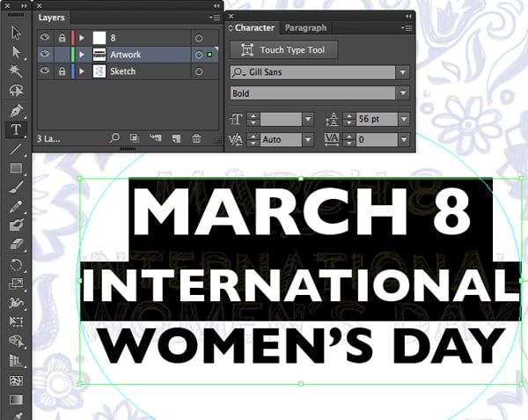Click Make/Release Clipping Mask icon

pos(135,137)
